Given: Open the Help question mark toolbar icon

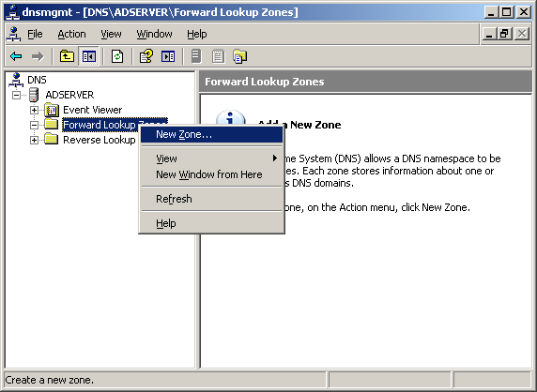Looking at the screenshot, I should click(x=146, y=56).
